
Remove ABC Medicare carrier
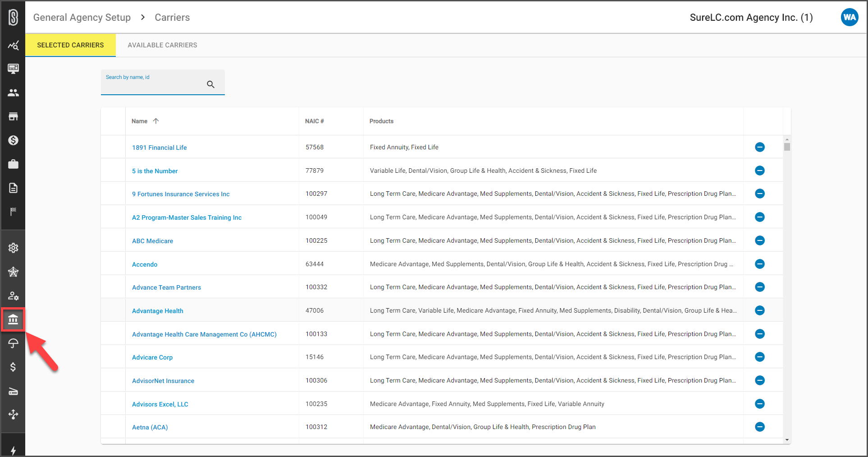tap(760, 240)
